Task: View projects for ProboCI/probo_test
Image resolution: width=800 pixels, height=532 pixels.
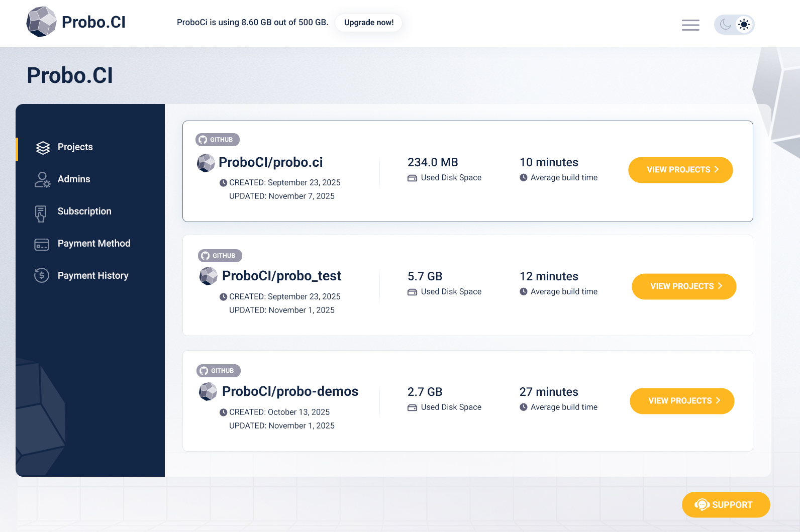Action: coord(684,286)
